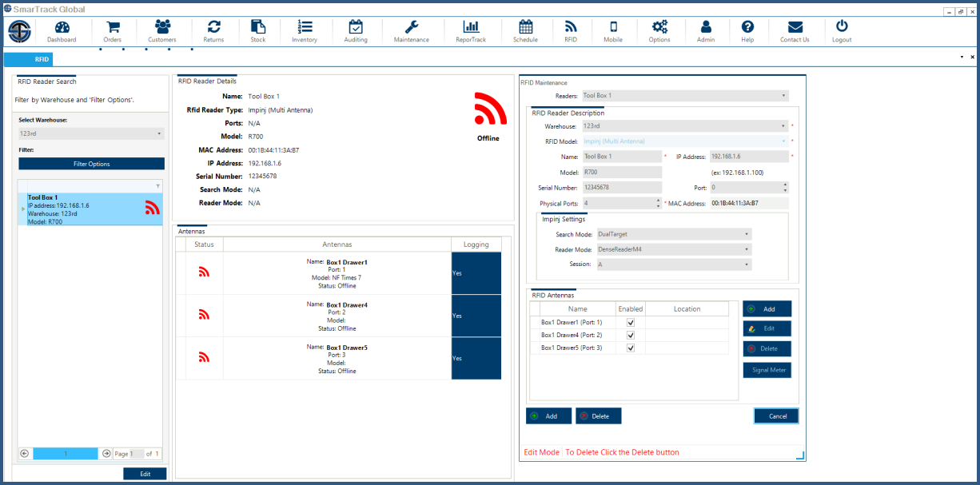Cancel the RFID maintenance edit

tap(776, 415)
